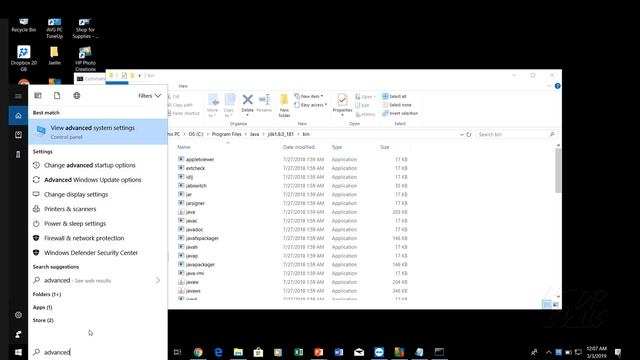The width and height of the screenshot is (640, 360).
Task: Select the appletviewer file
Action: 196,160
